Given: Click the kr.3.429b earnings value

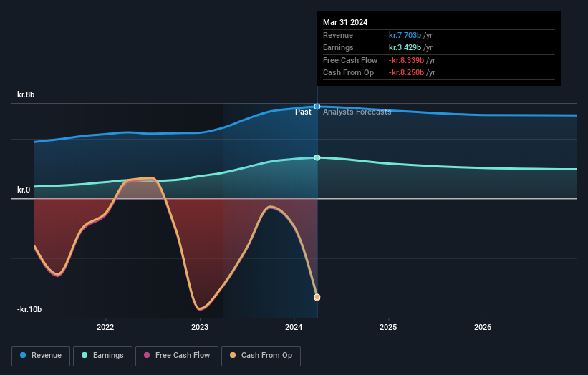Looking at the screenshot, I should coord(405,47).
